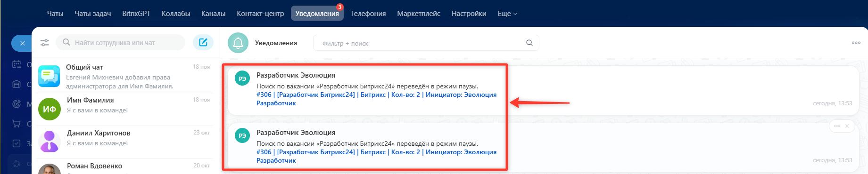This screenshot has width=868, height=174.
Task: Open the Каналы tab
Action: [x=214, y=14]
